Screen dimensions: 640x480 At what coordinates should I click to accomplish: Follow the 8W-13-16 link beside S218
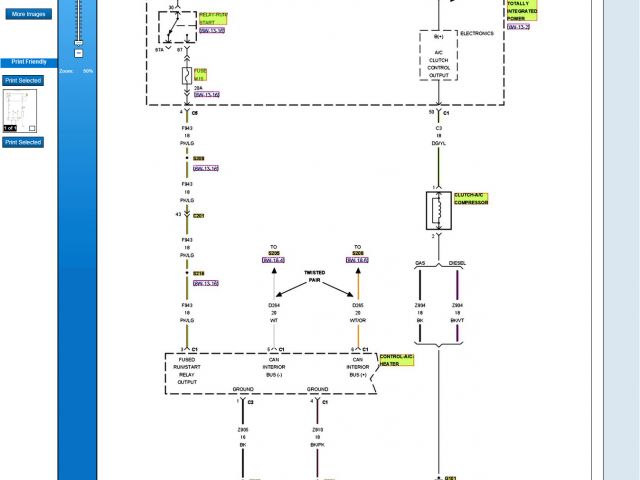coord(206,283)
